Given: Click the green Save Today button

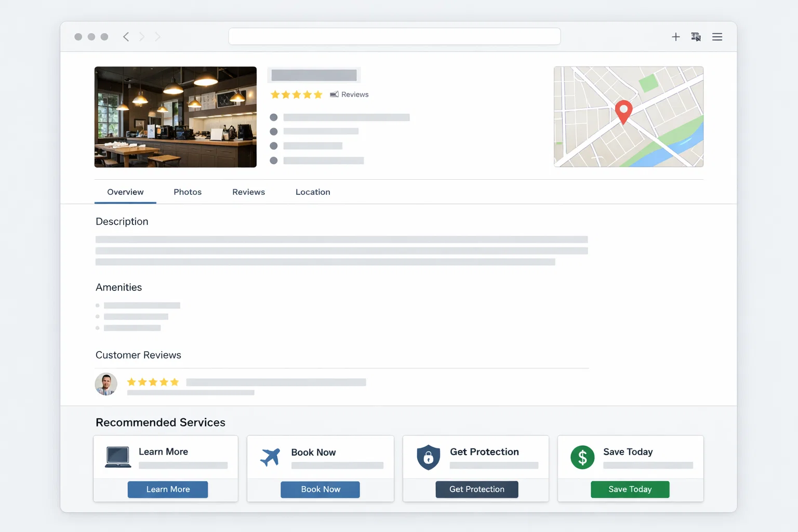Looking at the screenshot, I should coord(630,489).
